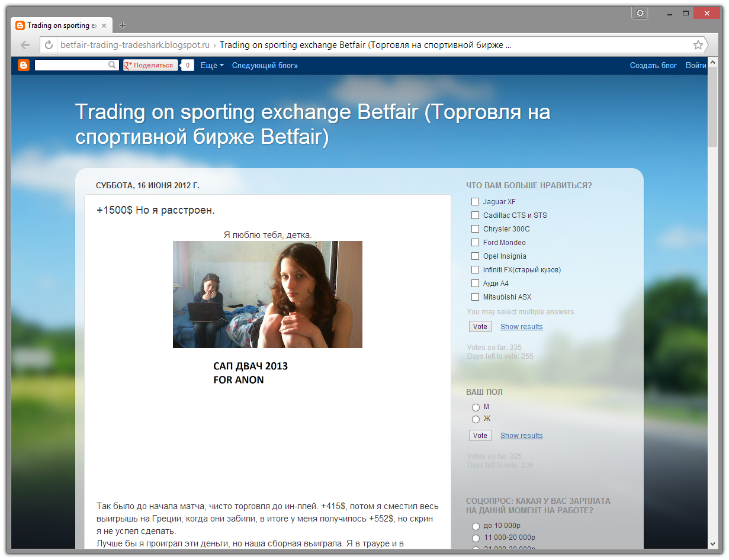729x560 pixels.
Task: Vote in the ВАШ ПОЛ poll
Action: tap(480, 436)
